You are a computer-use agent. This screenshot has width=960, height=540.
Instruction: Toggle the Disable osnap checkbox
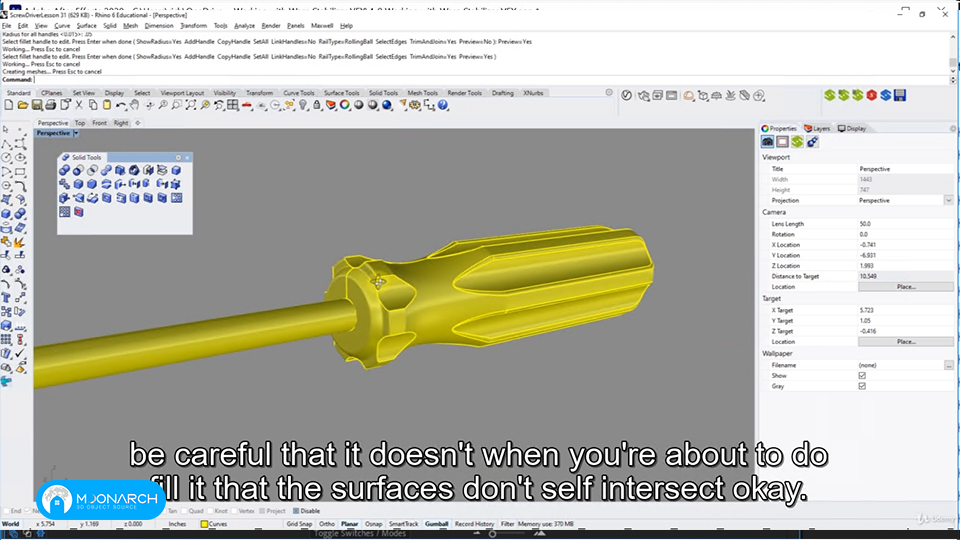pos(296,511)
